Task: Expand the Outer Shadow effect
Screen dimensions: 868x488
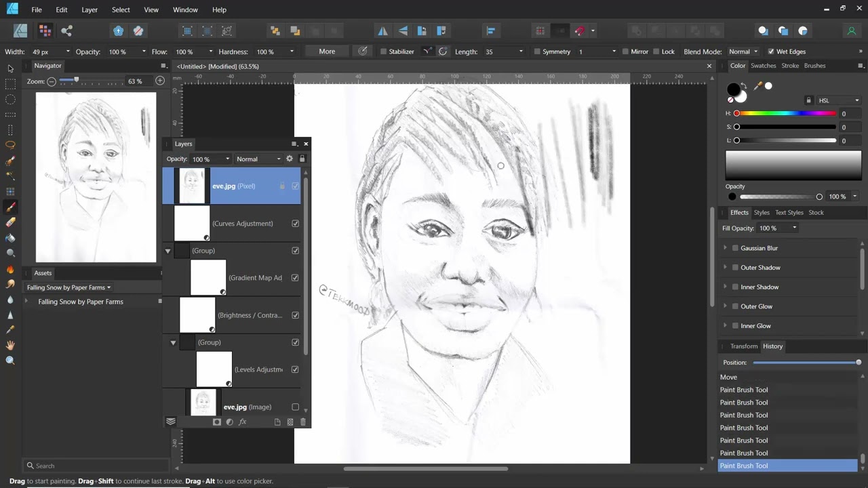Action: pyautogui.click(x=725, y=267)
